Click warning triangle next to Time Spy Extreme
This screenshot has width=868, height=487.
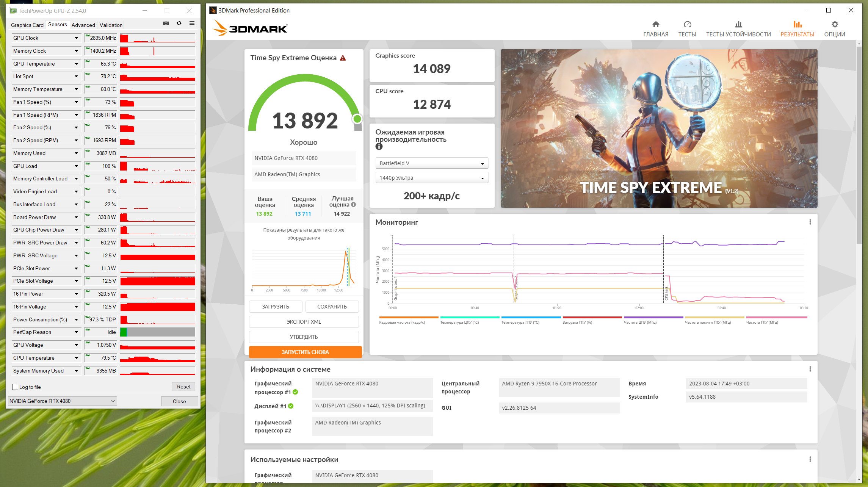click(x=343, y=58)
